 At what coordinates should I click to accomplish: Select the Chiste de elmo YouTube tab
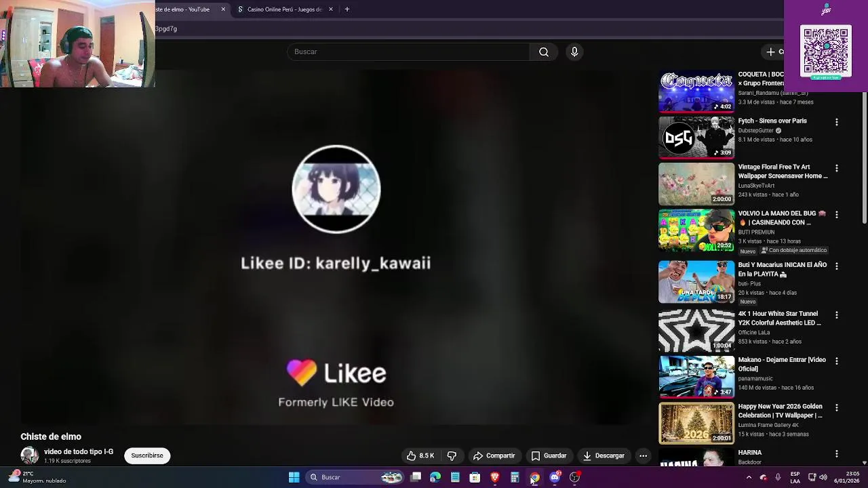[183, 9]
